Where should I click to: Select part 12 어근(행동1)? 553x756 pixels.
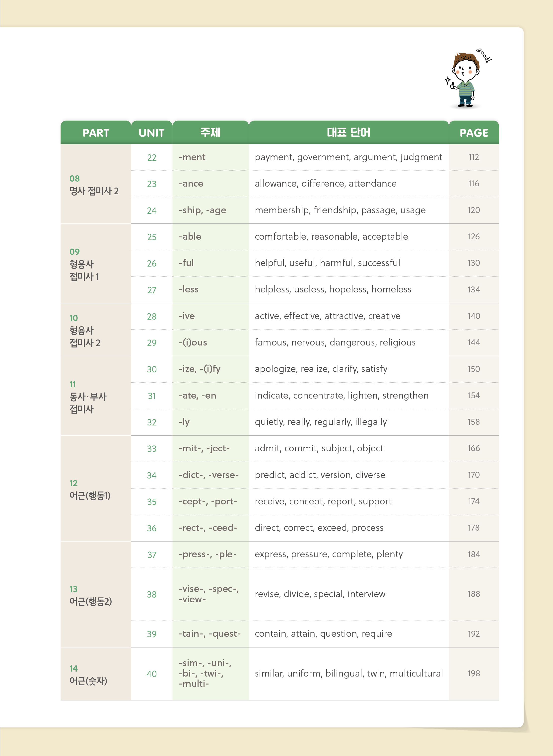click(x=90, y=490)
